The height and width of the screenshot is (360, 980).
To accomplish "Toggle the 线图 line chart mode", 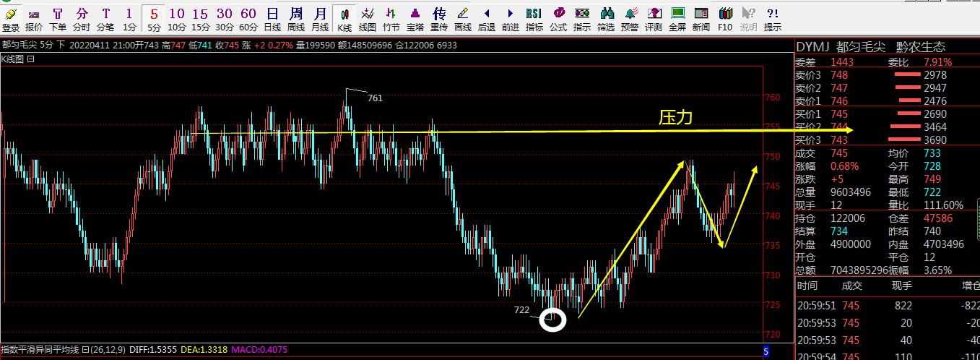I will coord(368,20).
